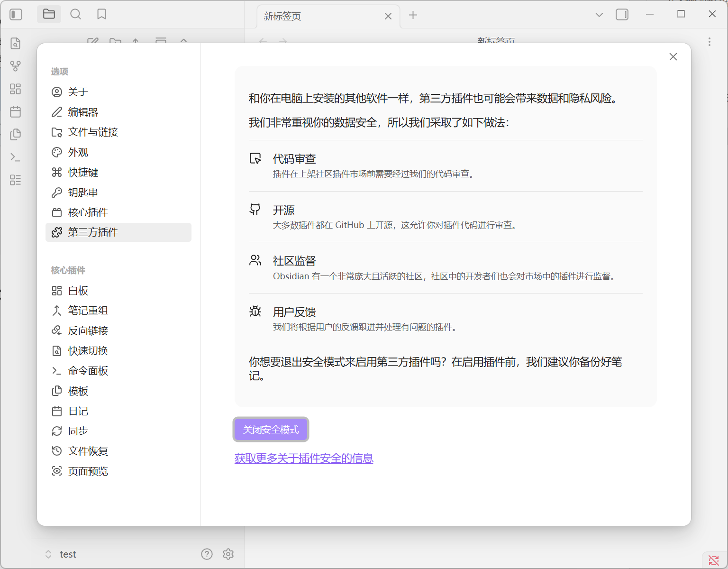The width and height of the screenshot is (728, 569).
Task: Select 第三方插件 settings section
Action: coord(118,232)
